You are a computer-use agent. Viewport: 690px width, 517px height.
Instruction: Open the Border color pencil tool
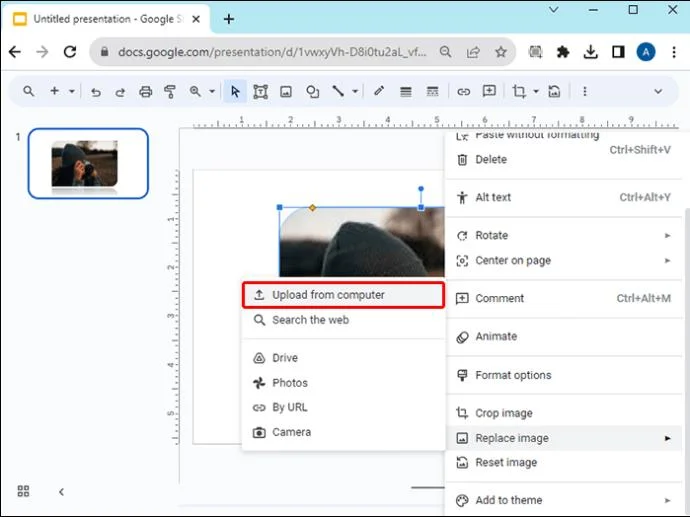pos(379,92)
